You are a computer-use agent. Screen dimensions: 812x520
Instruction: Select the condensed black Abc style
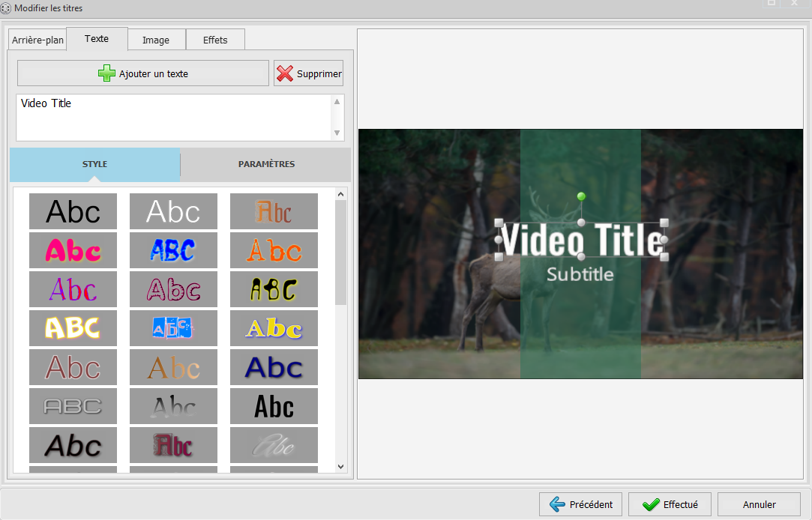274,406
